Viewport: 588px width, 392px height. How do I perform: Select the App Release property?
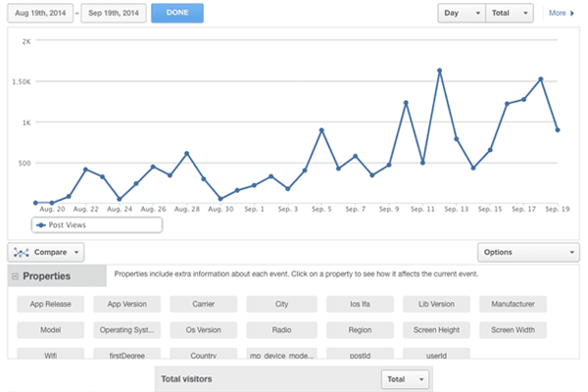click(x=51, y=305)
